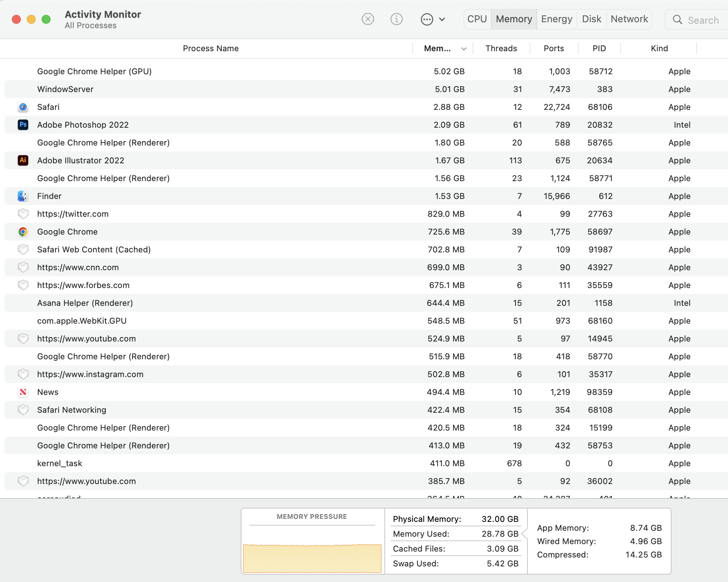This screenshot has width=728, height=582.
Task: Open the Energy tab
Action: pos(556,19)
